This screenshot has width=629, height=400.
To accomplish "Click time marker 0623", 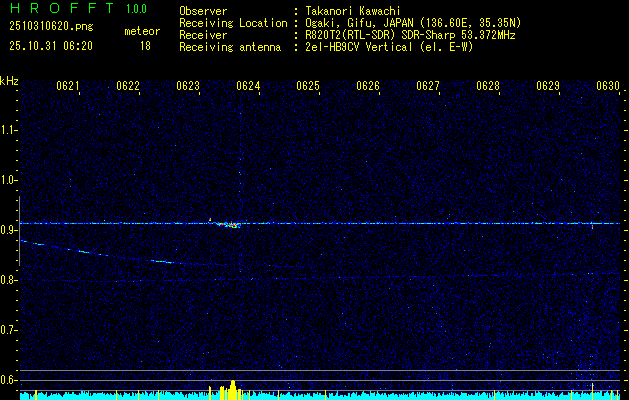I will tap(188, 86).
